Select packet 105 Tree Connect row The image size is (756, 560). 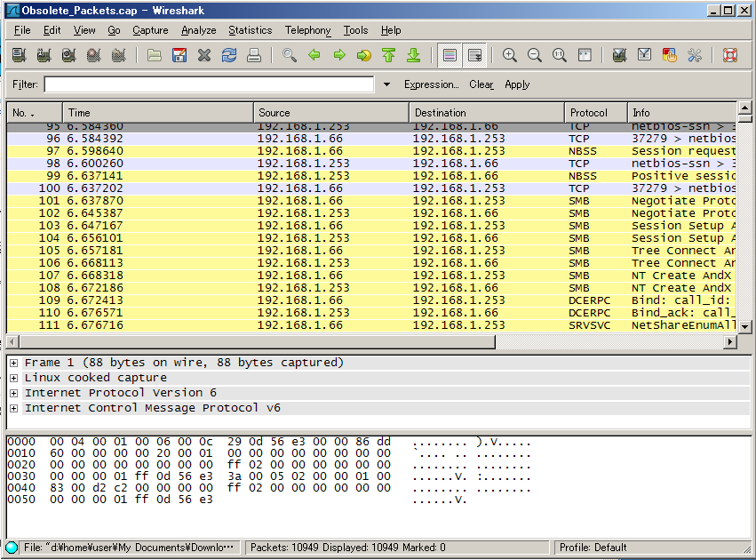[371, 251]
